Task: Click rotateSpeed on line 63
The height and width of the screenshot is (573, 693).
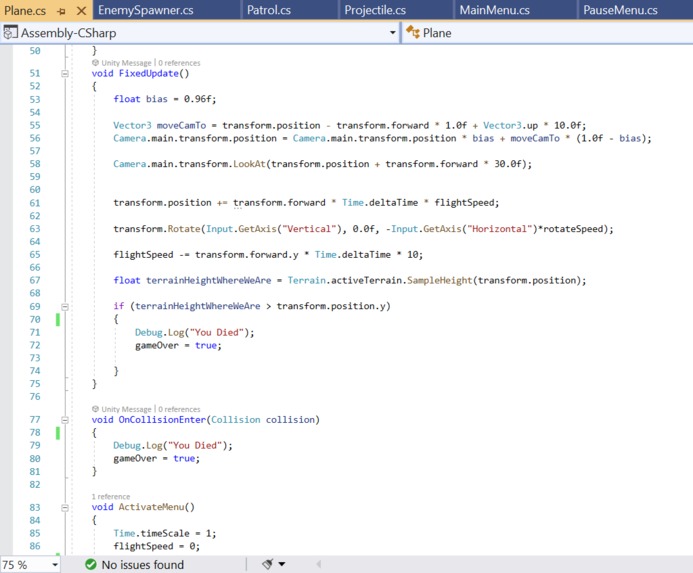Action: point(573,229)
